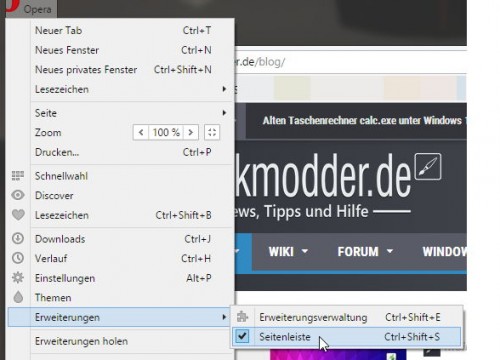
Task: Click Ctrl+T shortcut text
Action: pos(197,30)
